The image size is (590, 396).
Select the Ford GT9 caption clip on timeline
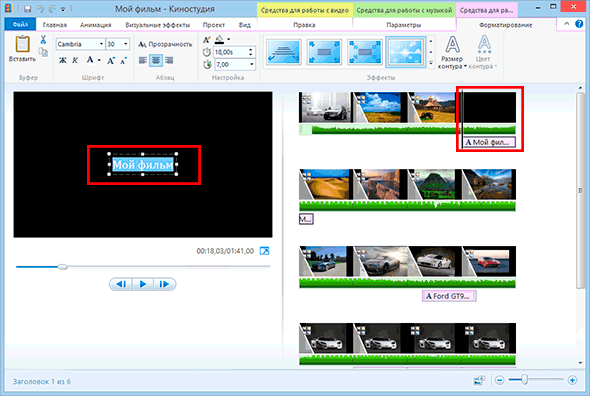click(449, 296)
